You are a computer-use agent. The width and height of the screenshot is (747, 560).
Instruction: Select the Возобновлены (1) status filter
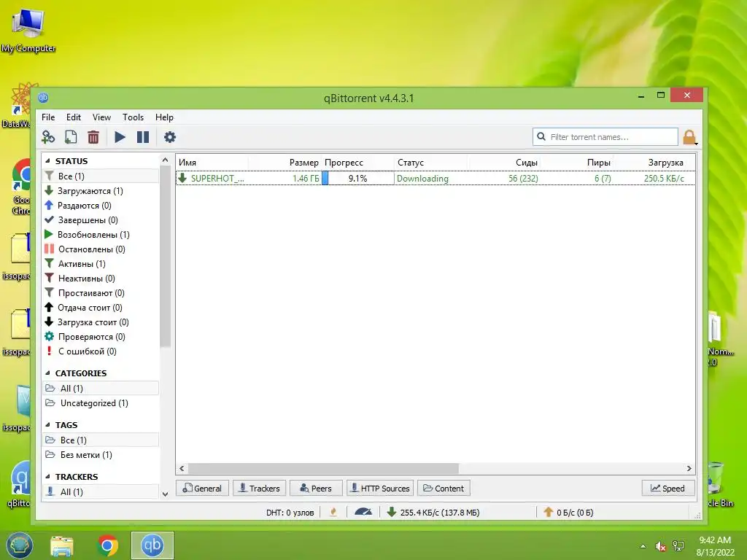(x=101, y=235)
